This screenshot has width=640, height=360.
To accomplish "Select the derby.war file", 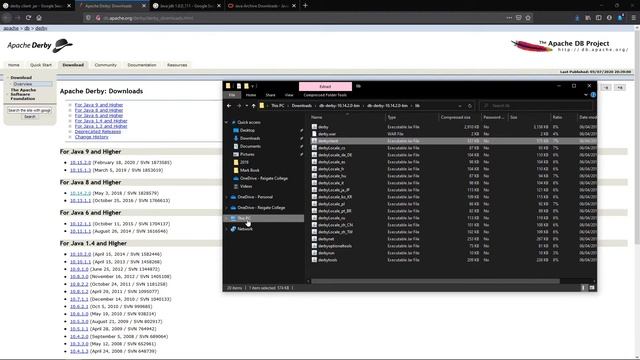I will click(327, 134).
